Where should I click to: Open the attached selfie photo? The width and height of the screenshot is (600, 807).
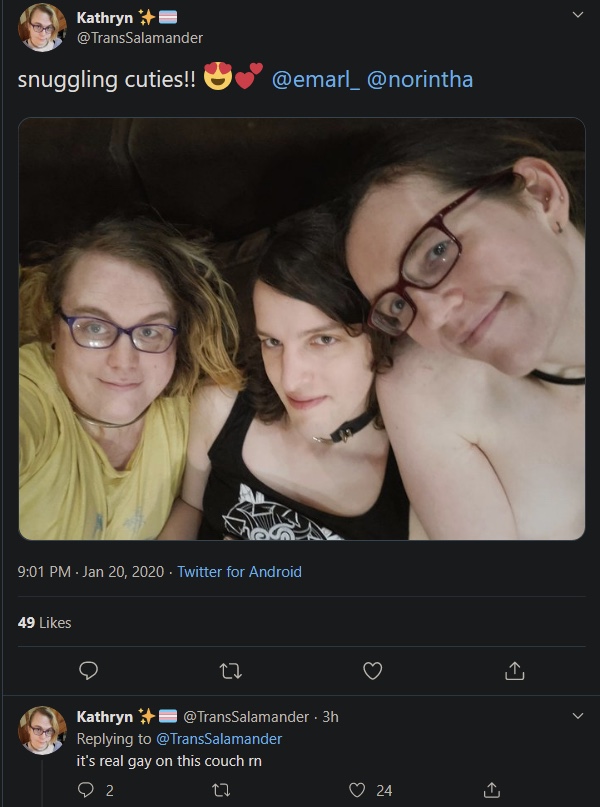[x=302, y=329]
